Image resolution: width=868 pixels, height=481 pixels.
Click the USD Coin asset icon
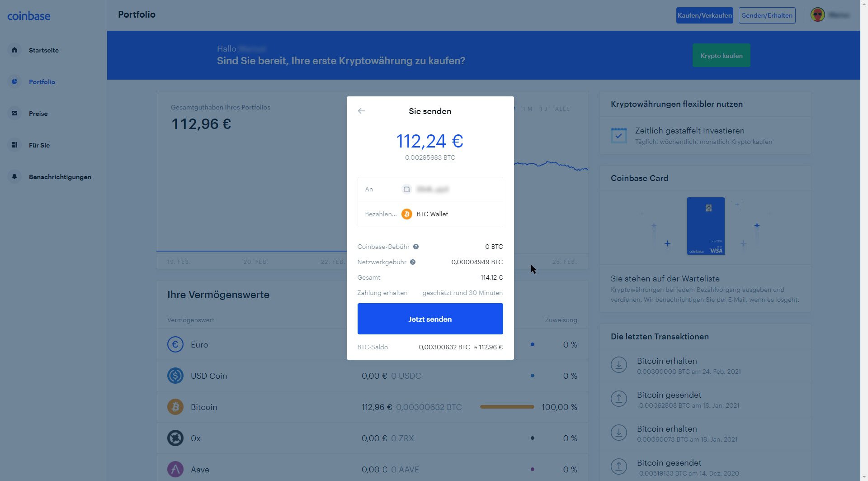point(175,376)
